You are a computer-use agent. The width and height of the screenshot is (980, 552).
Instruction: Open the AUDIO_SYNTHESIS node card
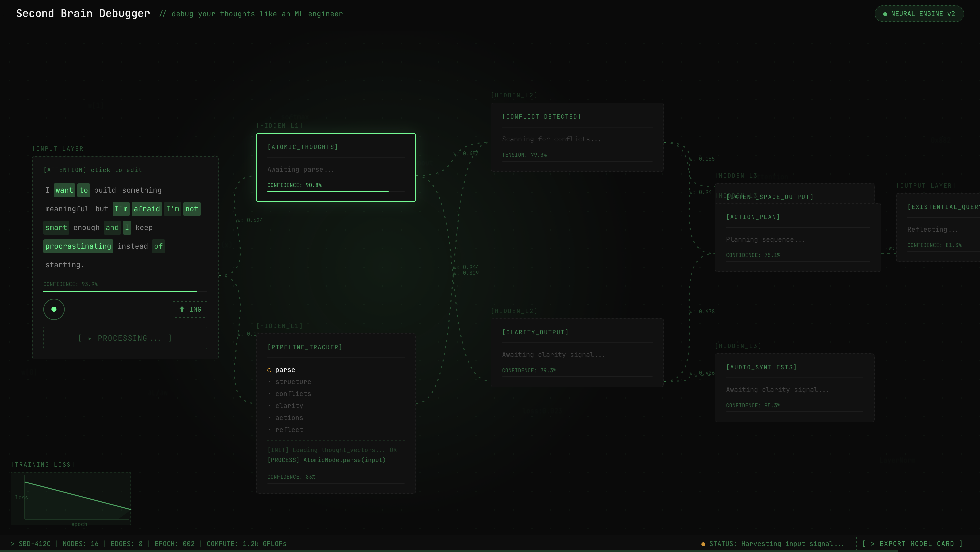(794, 388)
